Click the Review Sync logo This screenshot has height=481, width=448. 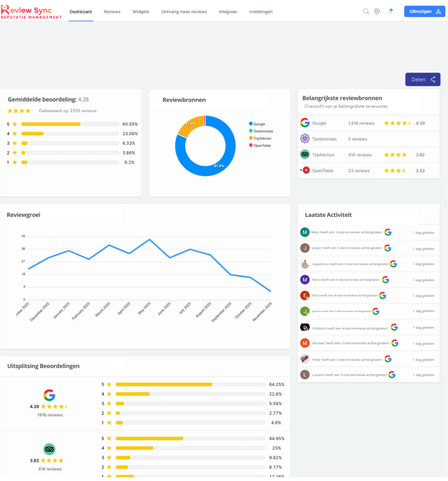(31, 11)
